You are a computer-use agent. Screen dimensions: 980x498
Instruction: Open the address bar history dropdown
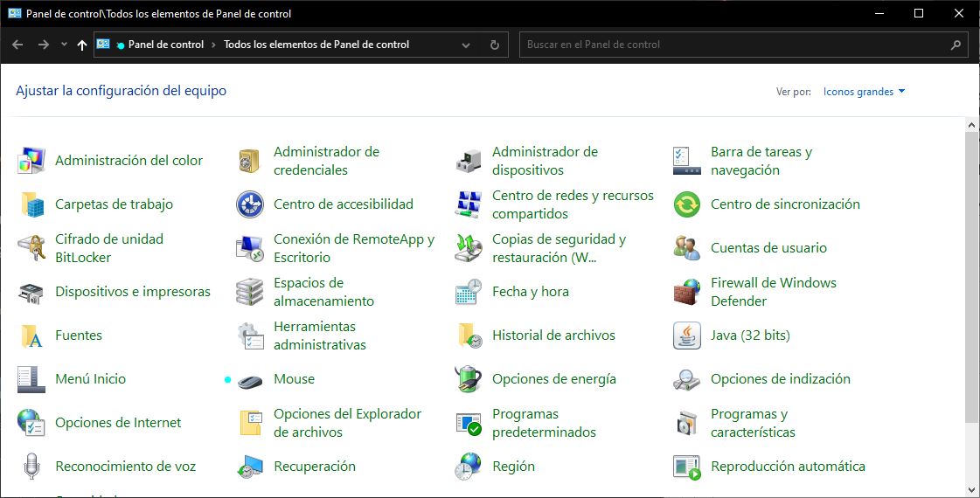coord(466,45)
